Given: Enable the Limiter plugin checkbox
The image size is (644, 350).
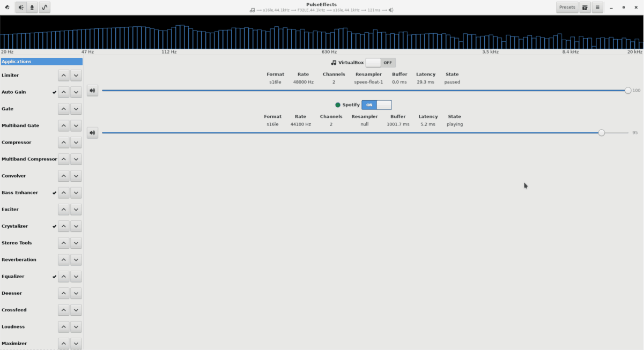Looking at the screenshot, I should [54, 75].
